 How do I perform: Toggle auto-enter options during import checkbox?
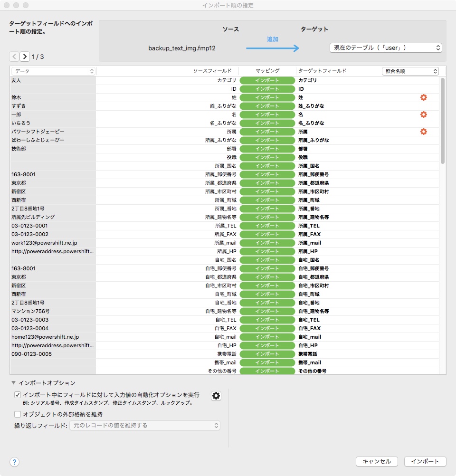(x=18, y=395)
